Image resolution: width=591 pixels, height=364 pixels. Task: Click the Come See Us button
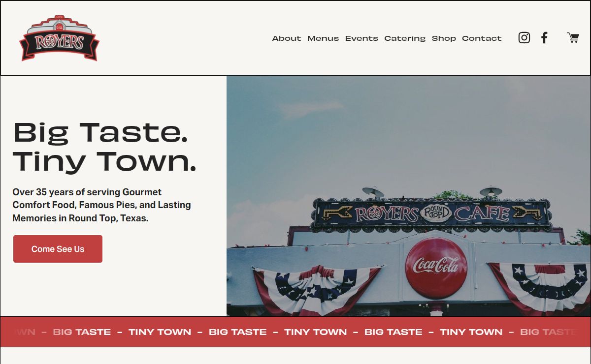(x=58, y=249)
